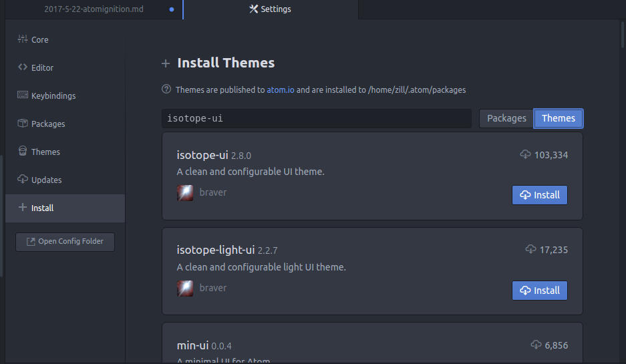Viewport: 626px width, 364px height.
Task: Install the isotope-ui theme
Action: tap(539, 195)
